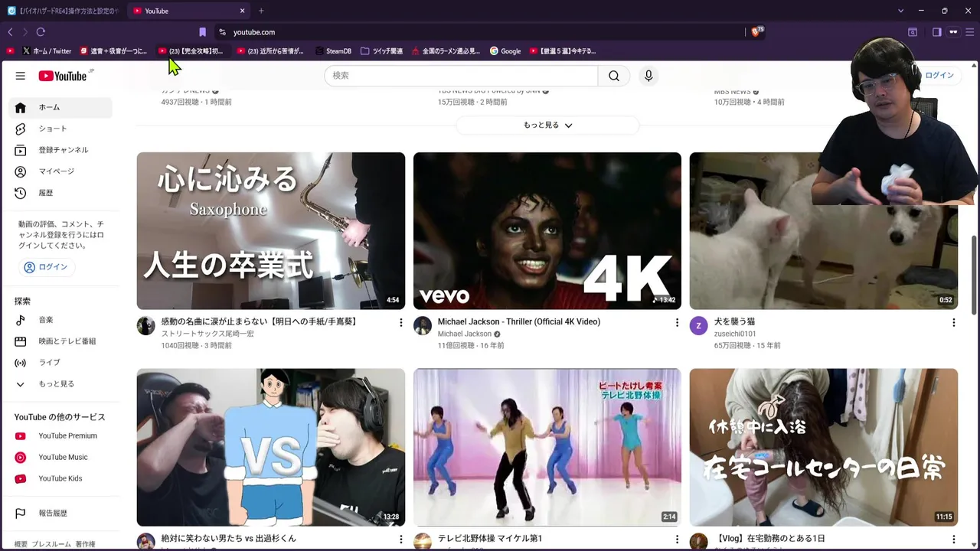Click the YouTube logo

tap(63, 76)
